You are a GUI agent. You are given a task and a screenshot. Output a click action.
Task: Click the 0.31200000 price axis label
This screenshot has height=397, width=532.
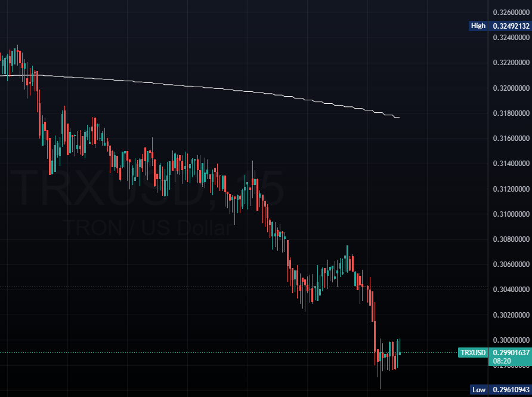[511, 189]
